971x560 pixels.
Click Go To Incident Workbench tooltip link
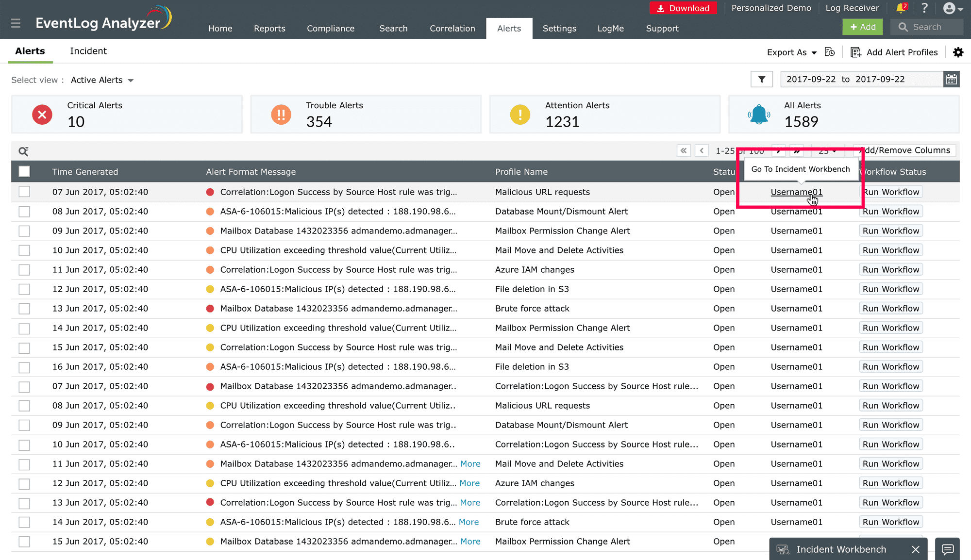pos(800,169)
